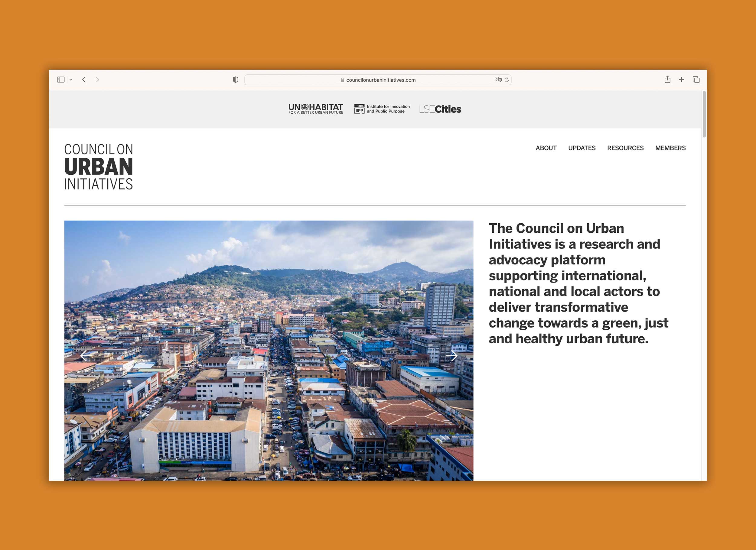The height and width of the screenshot is (550, 756).
Task: Switch to the UPDATES section
Action: [x=582, y=148]
